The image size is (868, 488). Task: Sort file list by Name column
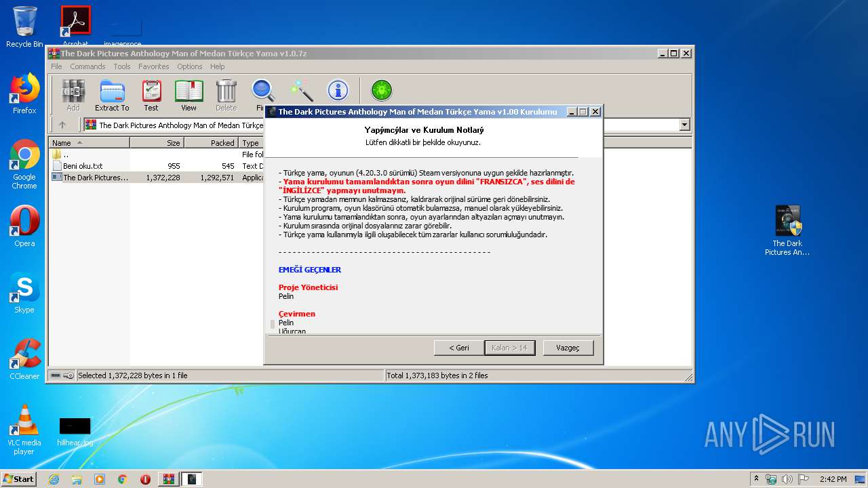[90, 142]
